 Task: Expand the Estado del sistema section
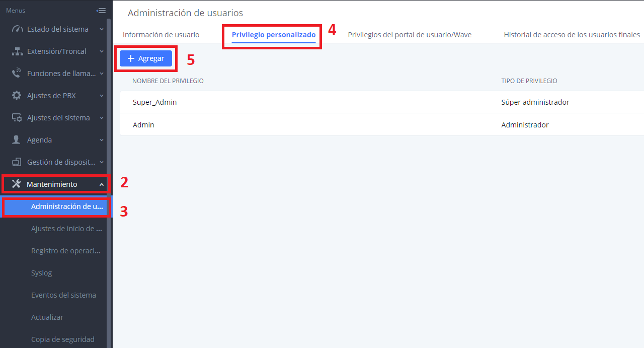click(101, 29)
